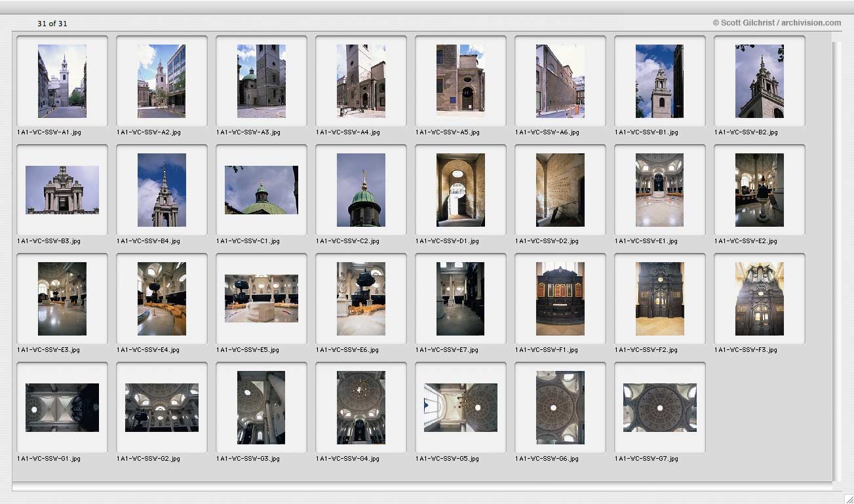Click organ case thumbnail 1A1-WC-SSW-F3.jpg

tap(760, 299)
